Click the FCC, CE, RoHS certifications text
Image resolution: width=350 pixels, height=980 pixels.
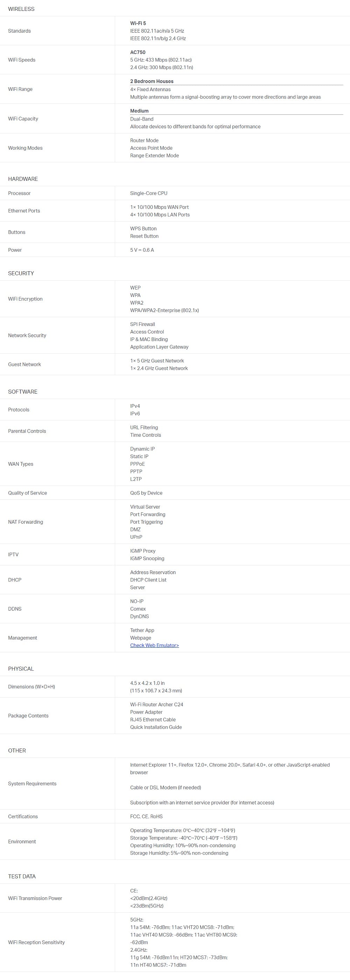[146, 816]
